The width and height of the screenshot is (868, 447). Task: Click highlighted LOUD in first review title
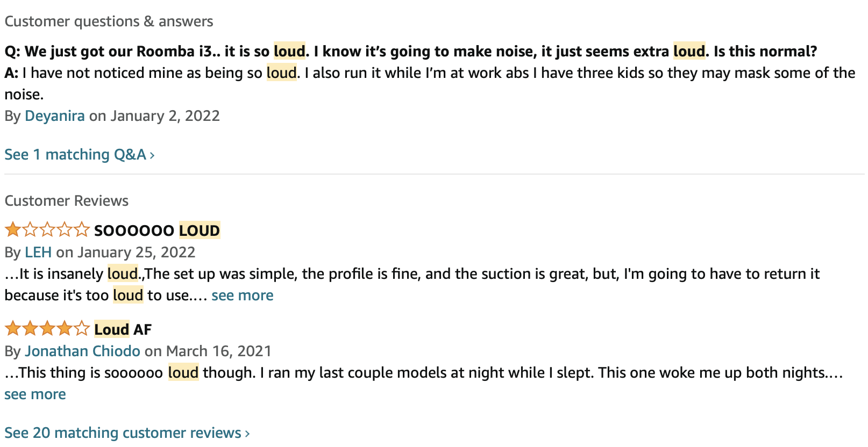tap(199, 231)
